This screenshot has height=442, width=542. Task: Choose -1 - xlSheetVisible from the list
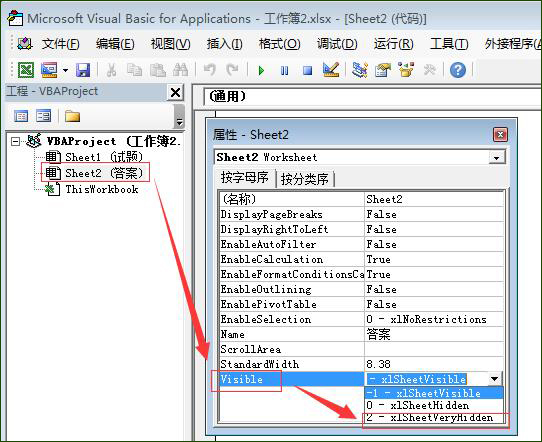(x=434, y=393)
